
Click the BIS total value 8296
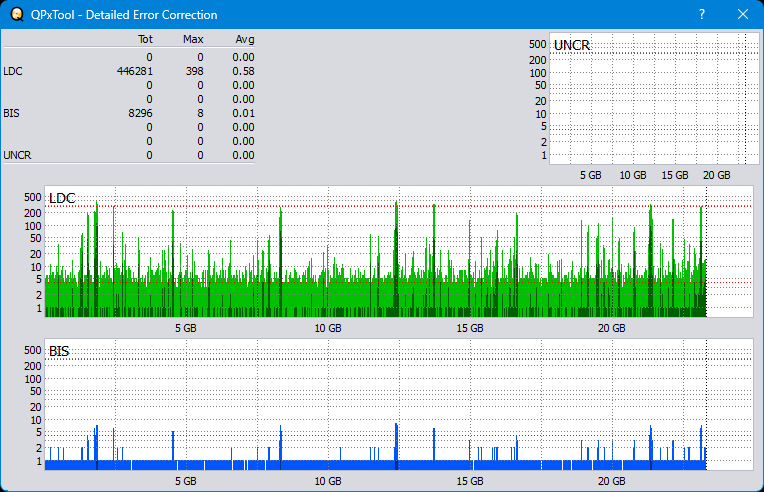[x=140, y=113]
